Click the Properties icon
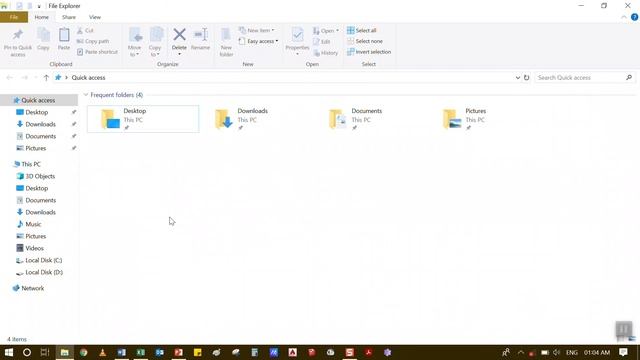The width and height of the screenshot is (640, 360). coord(297,35)
